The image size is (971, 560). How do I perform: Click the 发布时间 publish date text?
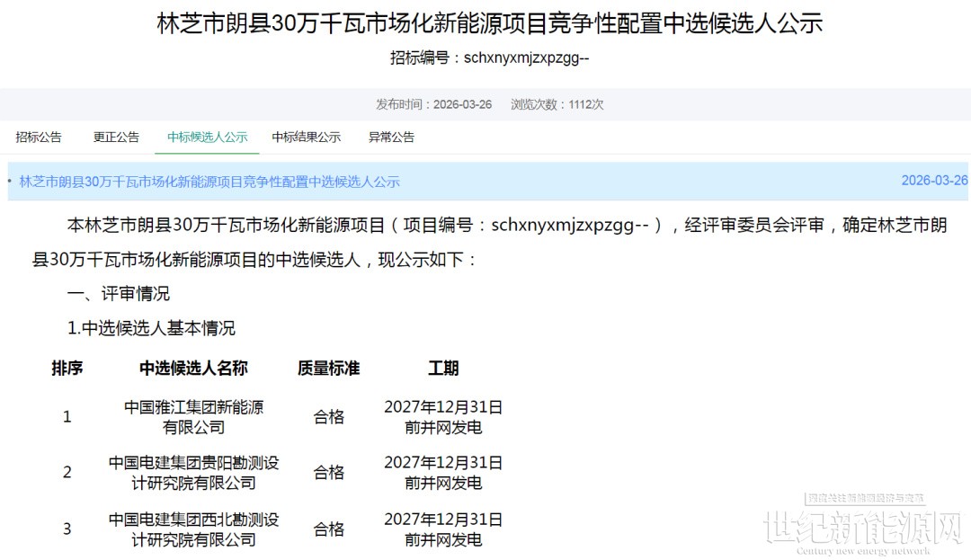pos(433,104)
